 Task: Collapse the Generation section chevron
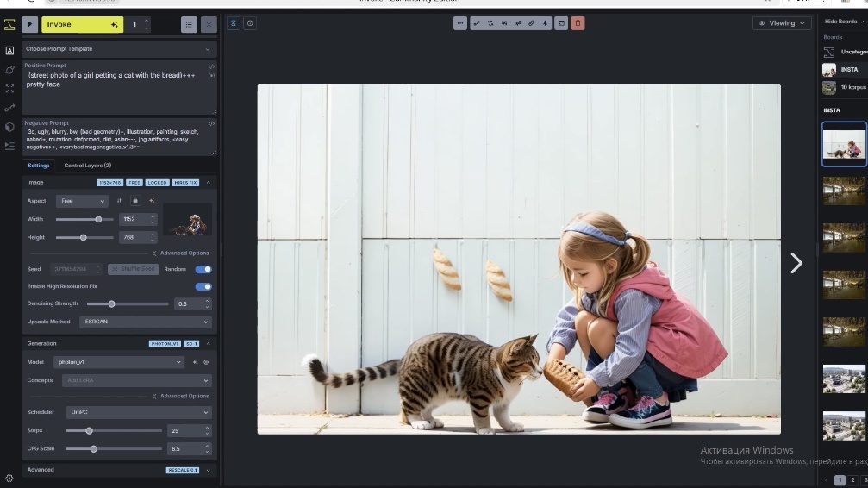click(208, 343)
